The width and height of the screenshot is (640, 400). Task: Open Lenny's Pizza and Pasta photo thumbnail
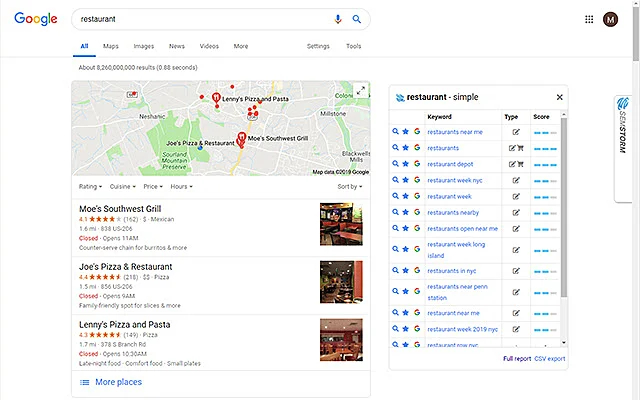[x=341, y=340]
